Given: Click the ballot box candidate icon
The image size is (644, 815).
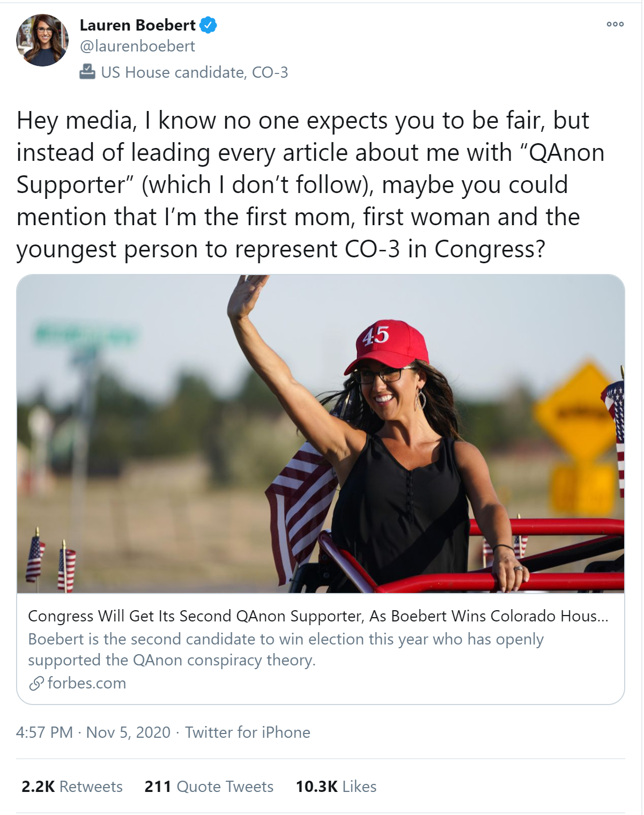Looking at the screenshot, I should pos(87,72).
